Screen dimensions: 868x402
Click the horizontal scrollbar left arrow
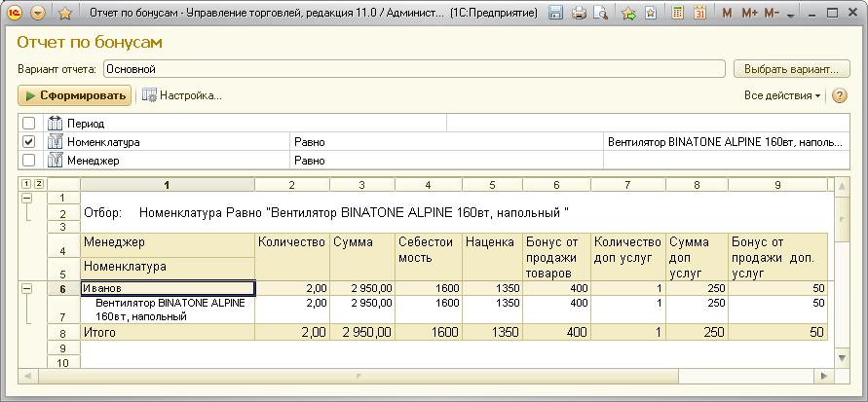[x=27, y=376]
